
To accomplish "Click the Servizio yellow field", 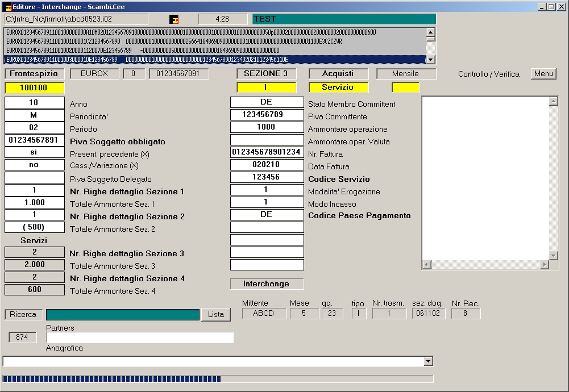I will (338, 87).
